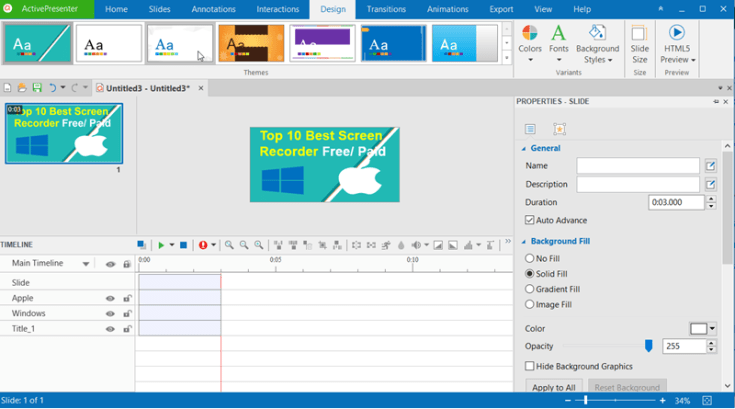Click the background Color swatch

698,328
